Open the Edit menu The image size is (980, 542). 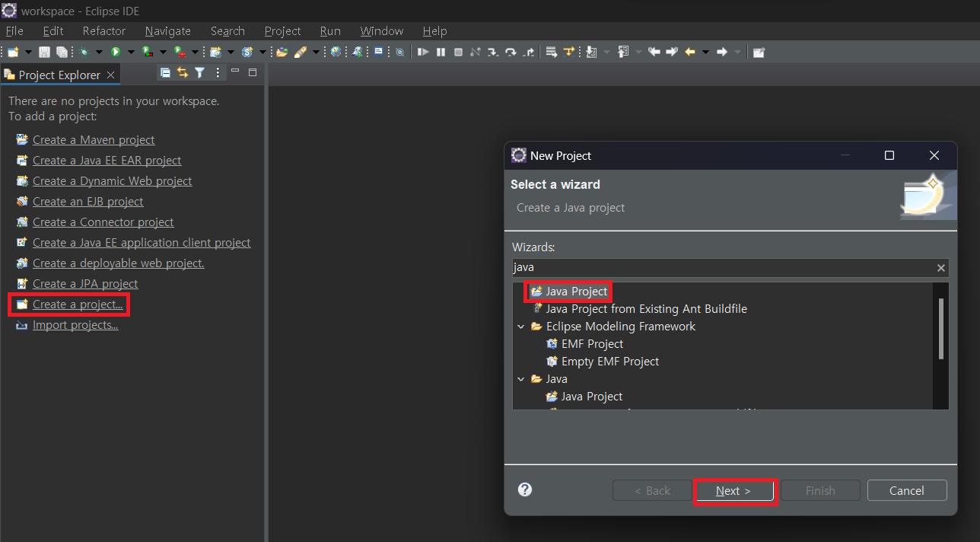click(x=53, y=31)
